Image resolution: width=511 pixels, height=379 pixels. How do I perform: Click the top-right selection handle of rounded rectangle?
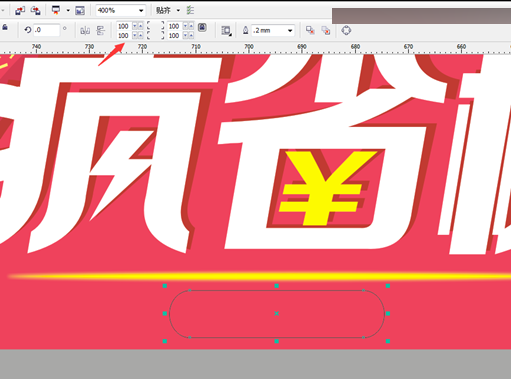388,286
